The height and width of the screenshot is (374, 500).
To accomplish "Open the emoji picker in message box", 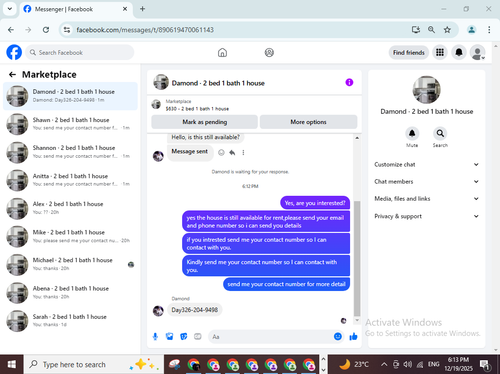I will pos(338,337).
